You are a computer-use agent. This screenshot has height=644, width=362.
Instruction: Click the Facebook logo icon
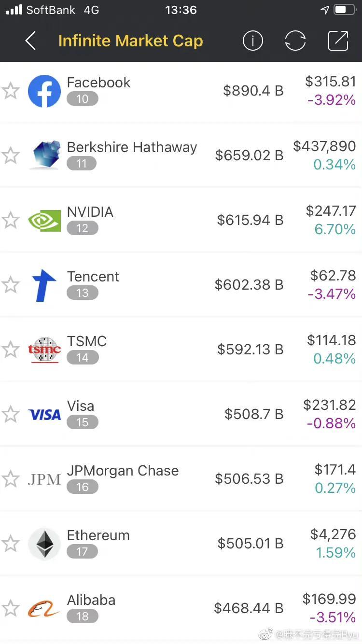tap(44, 91)
